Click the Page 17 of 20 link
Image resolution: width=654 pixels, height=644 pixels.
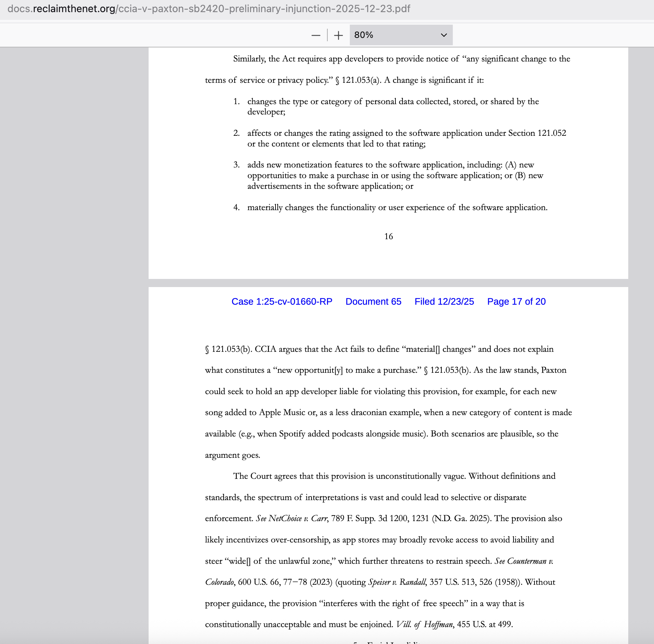point(516,302)
